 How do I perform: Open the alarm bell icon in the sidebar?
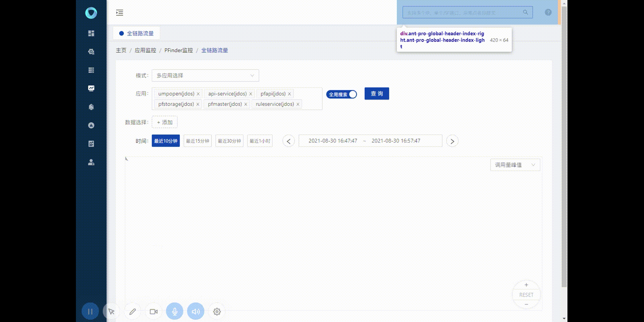(91, 107)
